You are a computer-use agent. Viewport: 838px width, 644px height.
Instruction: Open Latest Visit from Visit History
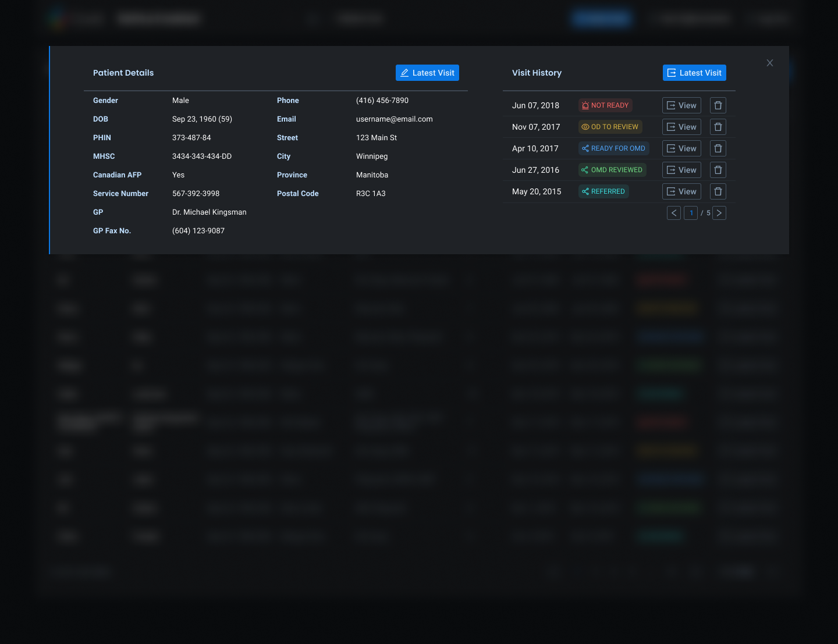tap(694, 73)
